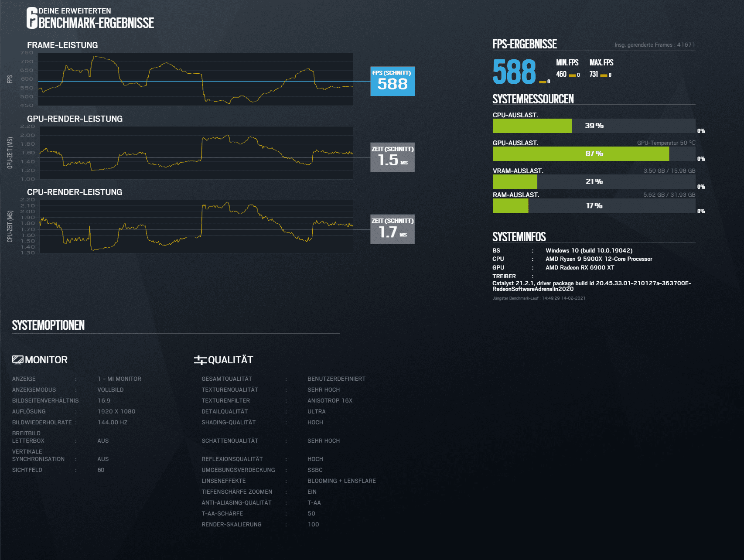Click the Rainbow Six logo icon

[x=32, y=18]
